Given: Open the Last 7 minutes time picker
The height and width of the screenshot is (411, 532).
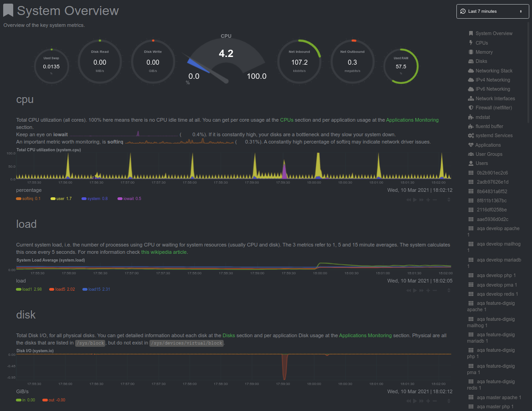Looking at the screenshot, I should [x=492, y=11].
